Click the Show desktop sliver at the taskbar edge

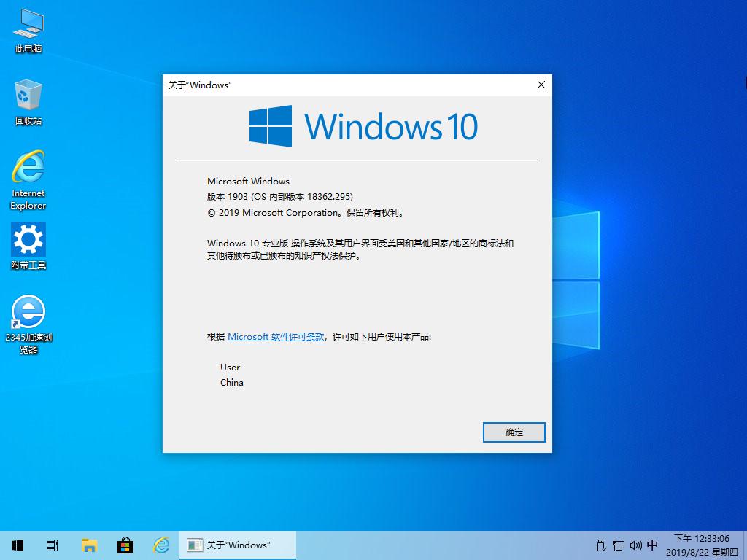point(745,545)
